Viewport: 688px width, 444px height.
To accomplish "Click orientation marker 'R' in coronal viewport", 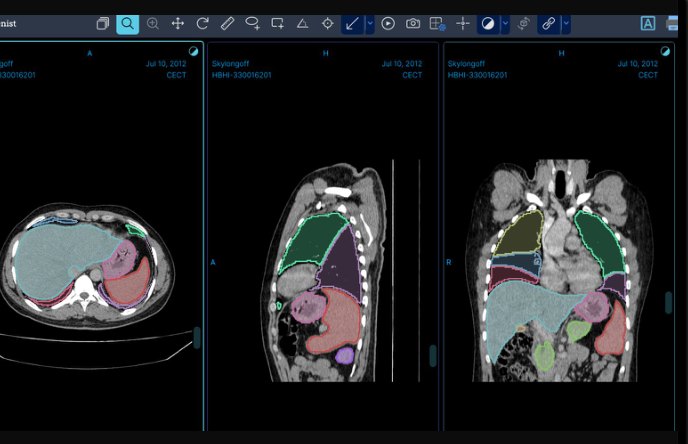I will (449, 262).
